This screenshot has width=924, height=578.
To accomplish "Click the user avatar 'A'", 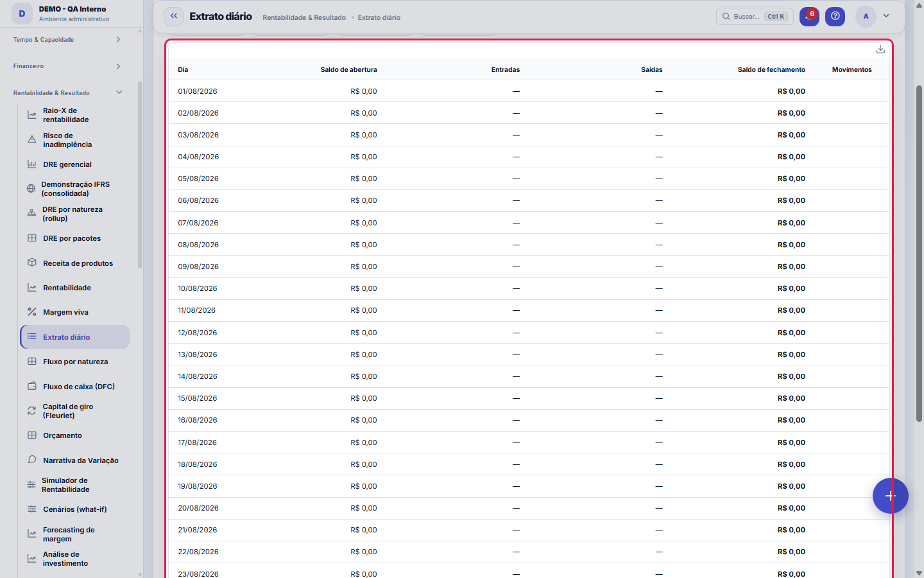I will [x=866, y=16].
